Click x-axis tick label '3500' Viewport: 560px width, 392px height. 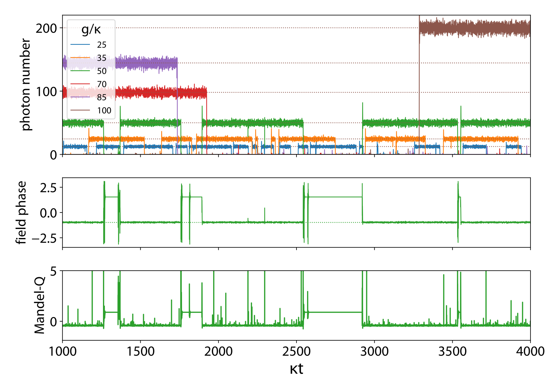(x=452, y=352)
